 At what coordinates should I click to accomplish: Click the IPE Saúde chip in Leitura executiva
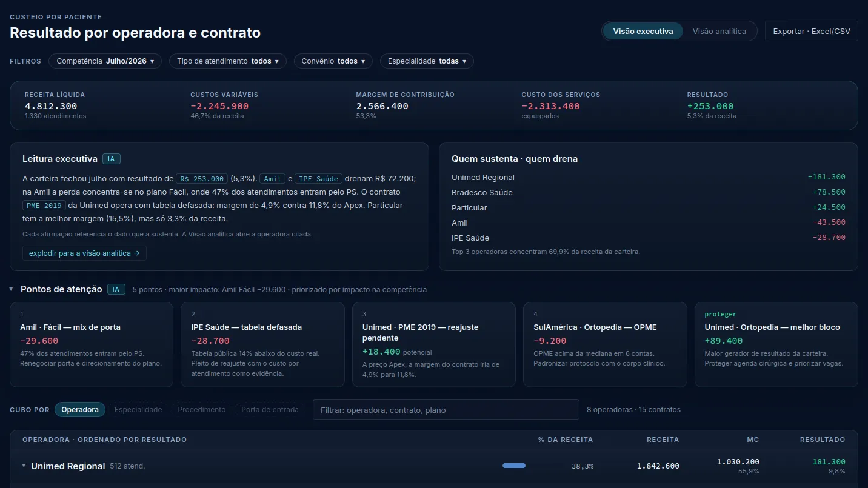tap(319, 179)
